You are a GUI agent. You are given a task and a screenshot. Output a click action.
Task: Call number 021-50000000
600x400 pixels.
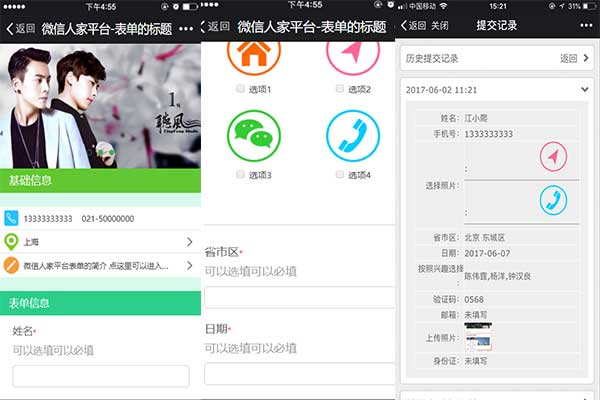pos(108,219)
